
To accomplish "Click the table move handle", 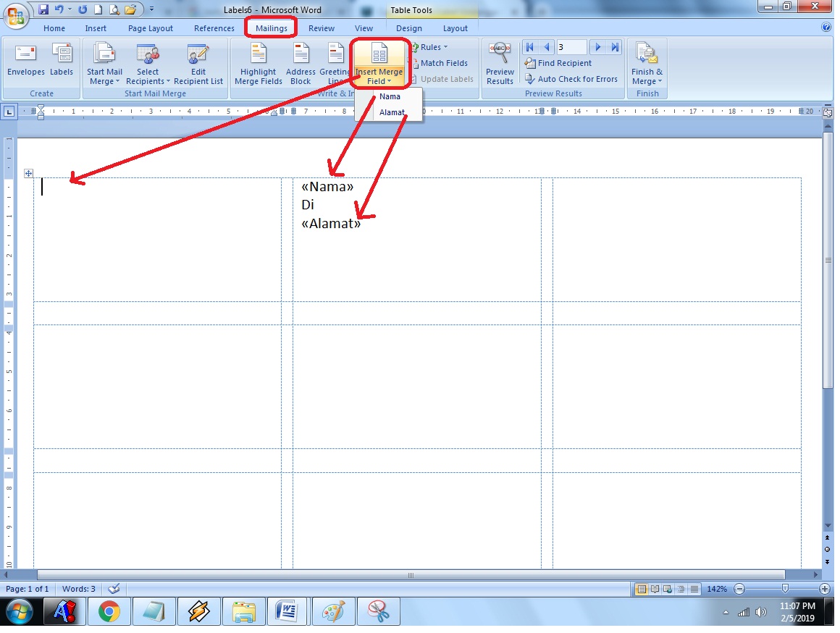I will [28, 173].
